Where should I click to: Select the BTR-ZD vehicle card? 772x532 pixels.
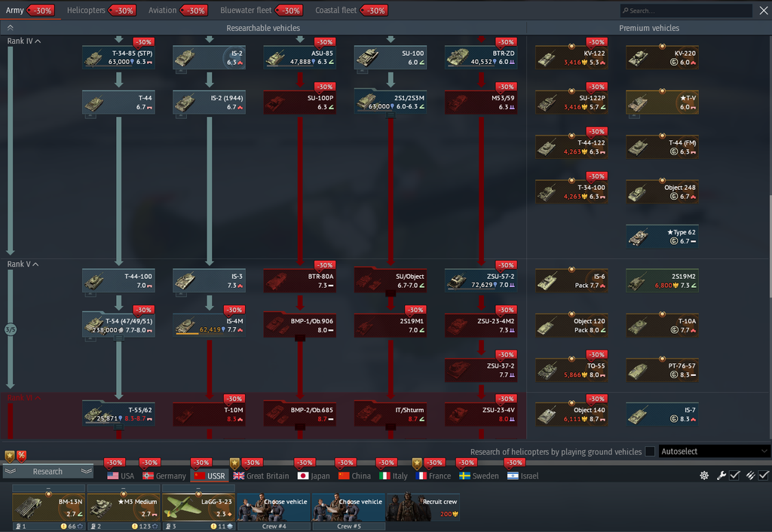(x=481, y=57)
